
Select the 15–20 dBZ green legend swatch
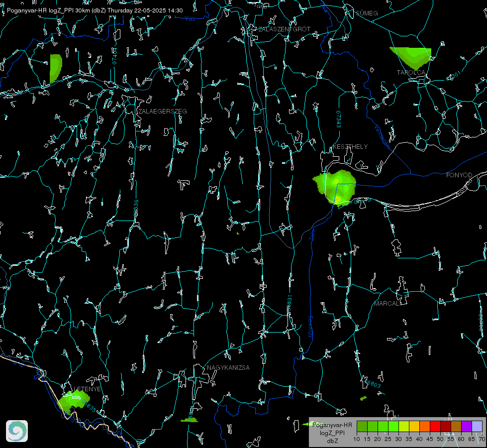point(373,426)
